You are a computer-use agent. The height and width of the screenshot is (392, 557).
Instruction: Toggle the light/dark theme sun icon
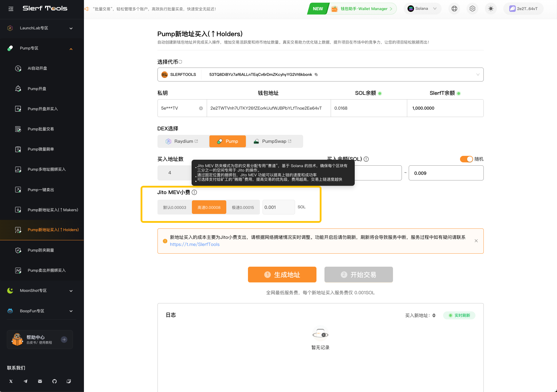click(491, 9)
